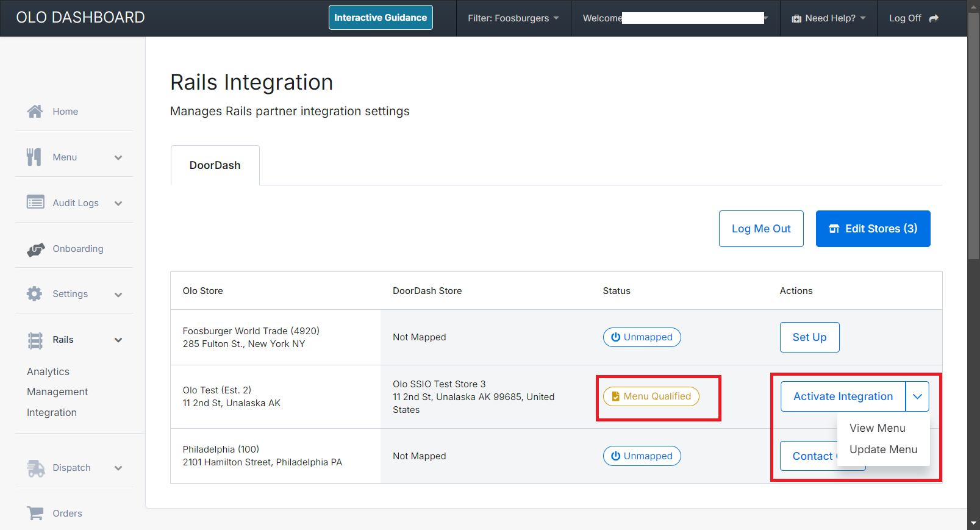
Task: Choose View Menu from the dropdown
Action: [x=878, y=428]
